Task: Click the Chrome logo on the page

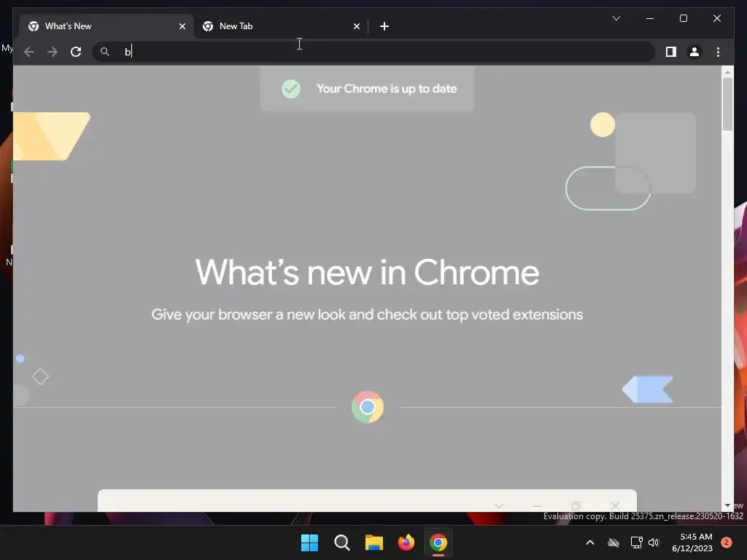Action: 368,407
